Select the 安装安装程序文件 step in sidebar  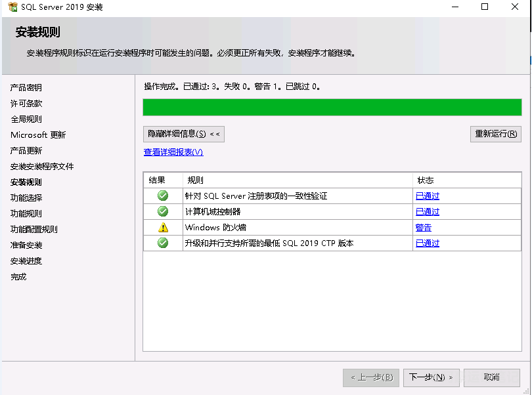click(42, 167)
